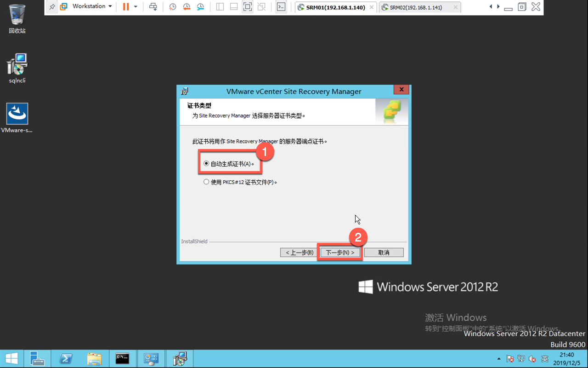The width and height of the screenshot is (588, 368).
Task: Open the network tray icon
Action: [x=521, y=359]
